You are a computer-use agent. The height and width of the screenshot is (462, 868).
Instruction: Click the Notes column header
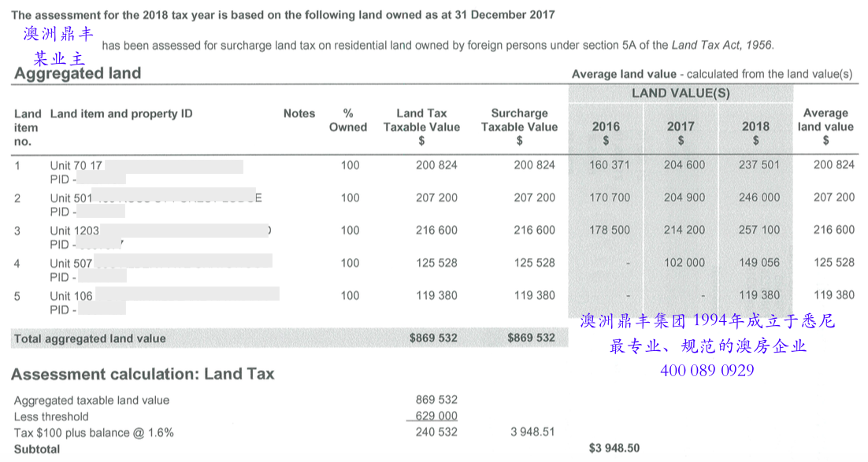[299, 113]
